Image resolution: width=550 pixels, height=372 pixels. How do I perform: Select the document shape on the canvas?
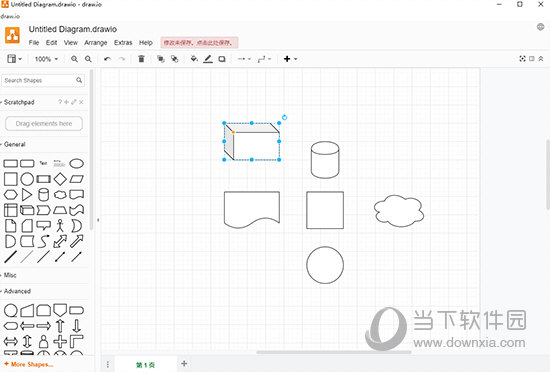click(x=252, y=210)
